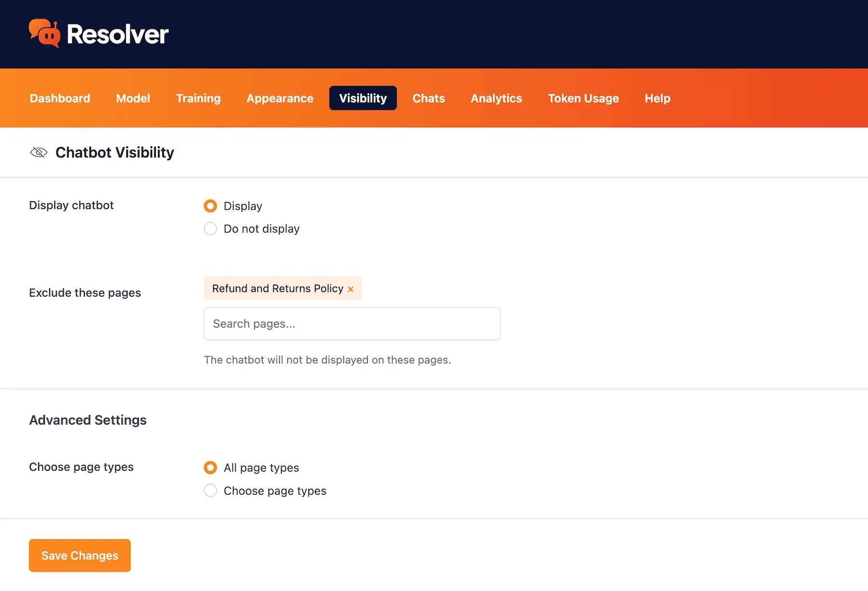Click the Chatbot Visibility heading
This screenshot has height=591, width=868.
(115, 152)
